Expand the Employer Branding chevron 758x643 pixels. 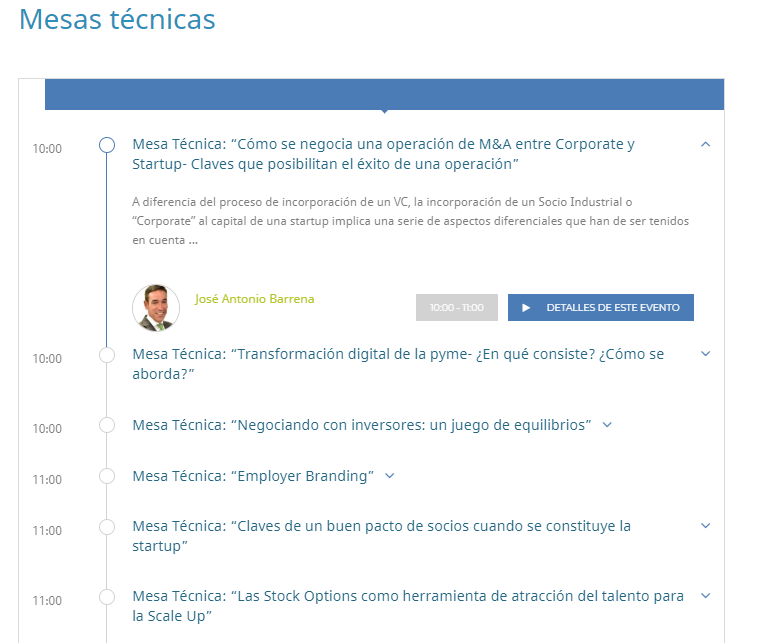390,476
